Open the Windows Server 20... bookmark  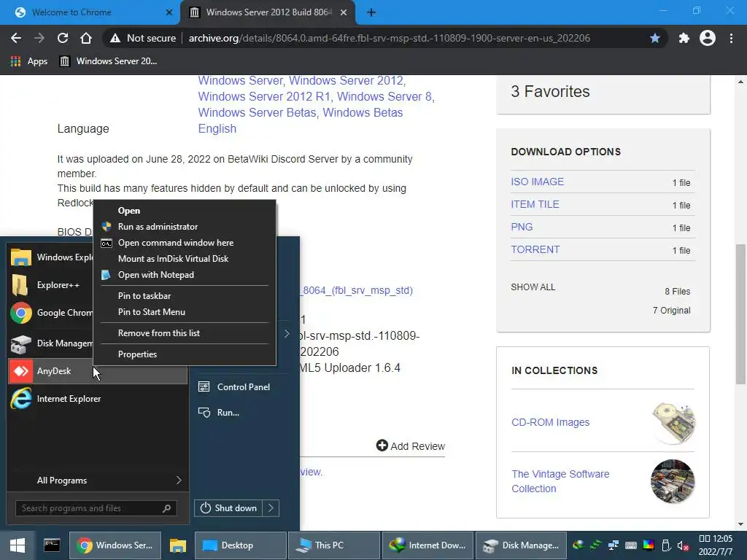coord(108,61)
